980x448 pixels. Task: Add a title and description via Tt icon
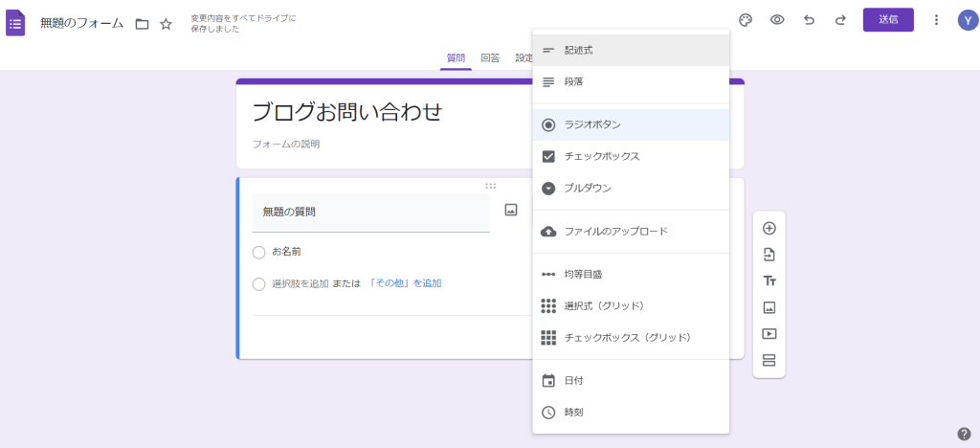click(768, 281)
